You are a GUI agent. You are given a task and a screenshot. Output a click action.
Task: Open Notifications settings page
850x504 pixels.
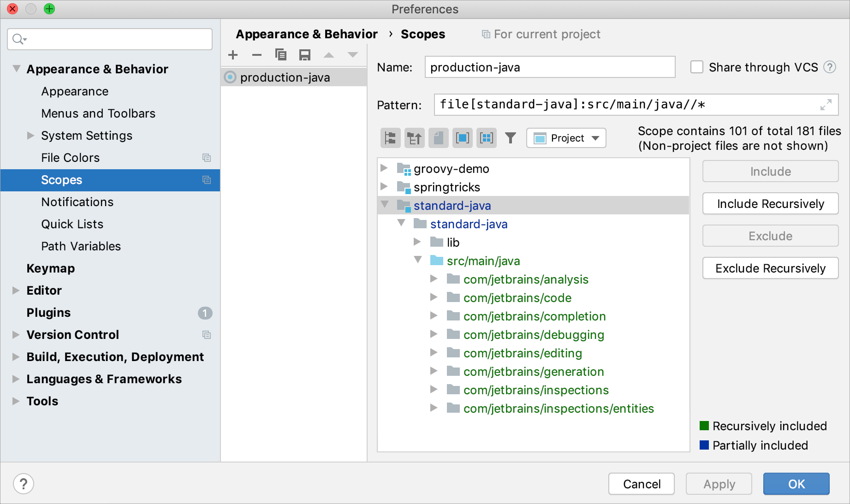pos(77,202)
